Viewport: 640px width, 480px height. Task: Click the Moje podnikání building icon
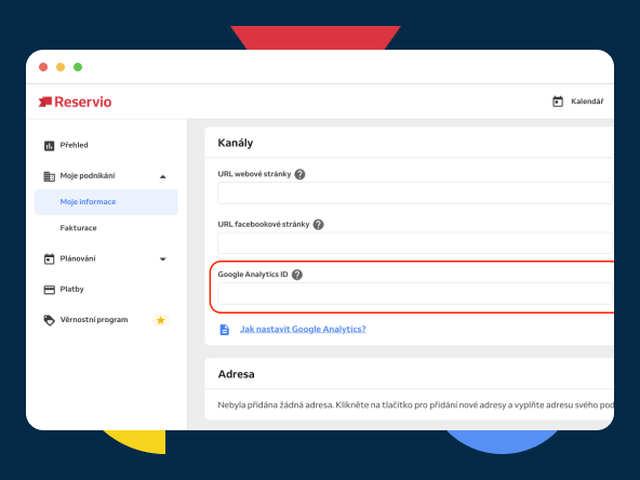point(49,176)
